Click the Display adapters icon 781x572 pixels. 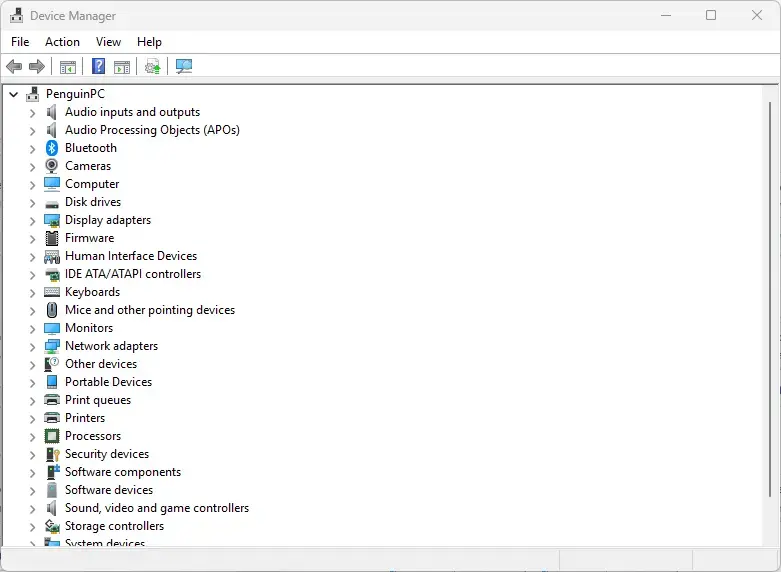52,220
